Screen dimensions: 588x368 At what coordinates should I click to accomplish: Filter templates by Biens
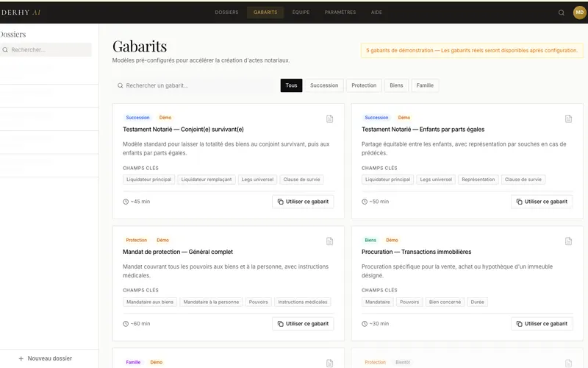[x=396, y=85]
